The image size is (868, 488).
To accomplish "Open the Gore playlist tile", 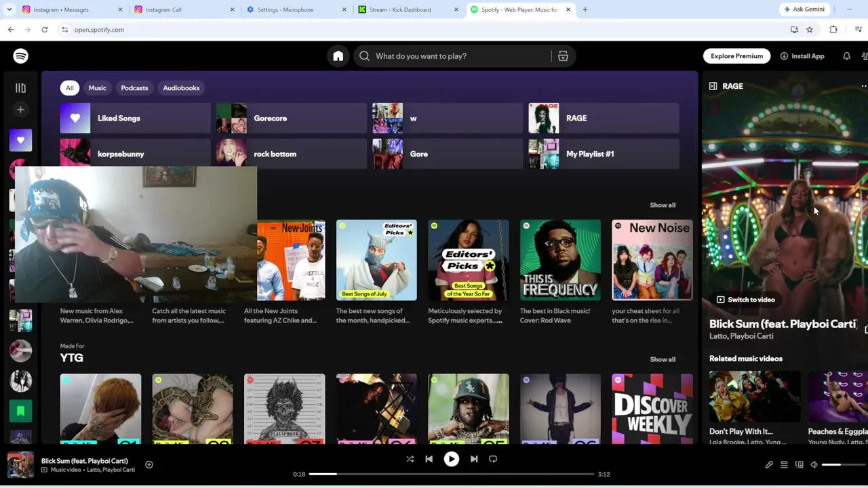I will point(448,155).
